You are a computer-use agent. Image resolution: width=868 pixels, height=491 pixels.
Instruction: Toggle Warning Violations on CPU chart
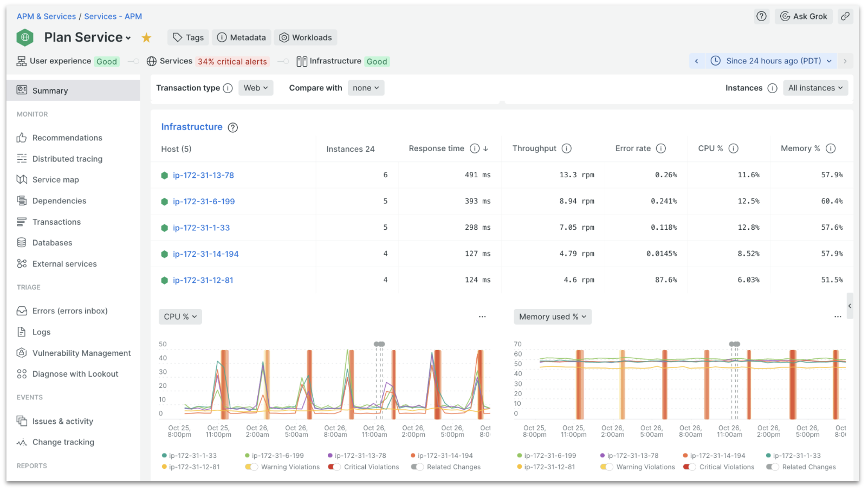[x=251, y=467]
